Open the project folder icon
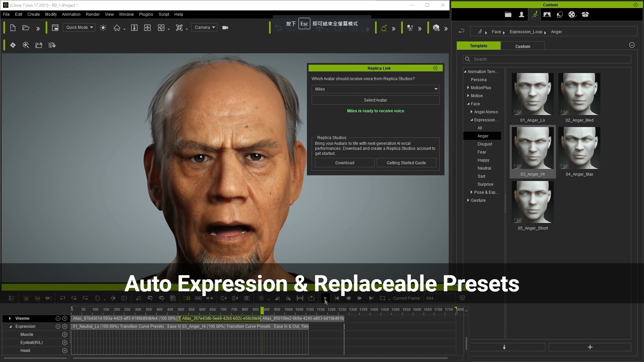This screenshot has width=644, height=362. 26,28
